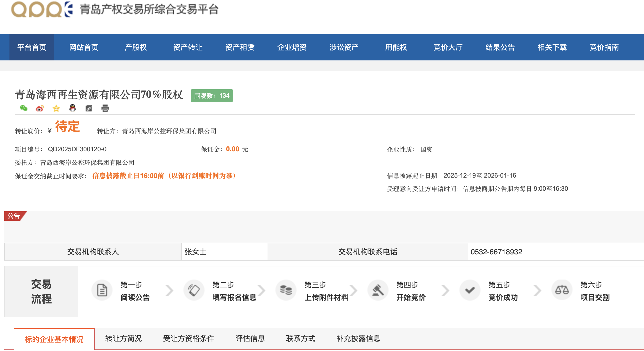Share to Sina Weibo icon
The height and width of the screenshot is (351, 644).
click(40, 108)
